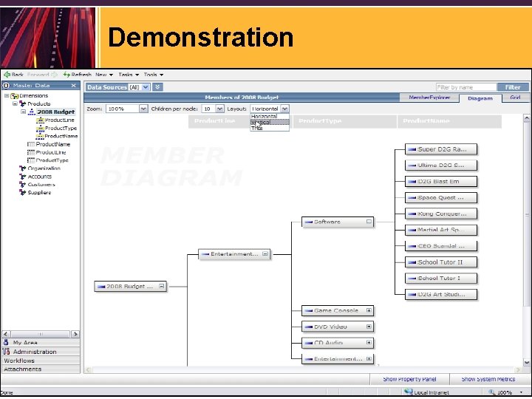Click the Customers dimension icon
Screen dimensions: 532x399
(x=23, y=185)
